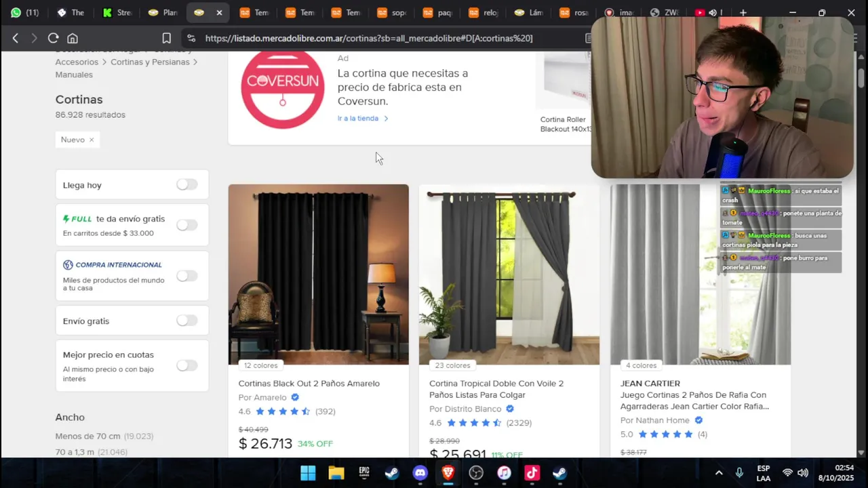Switch to the 'Plan' Mercado Libre tab
The height and width of the screenshot is (488, 868).
click(163, 13)
